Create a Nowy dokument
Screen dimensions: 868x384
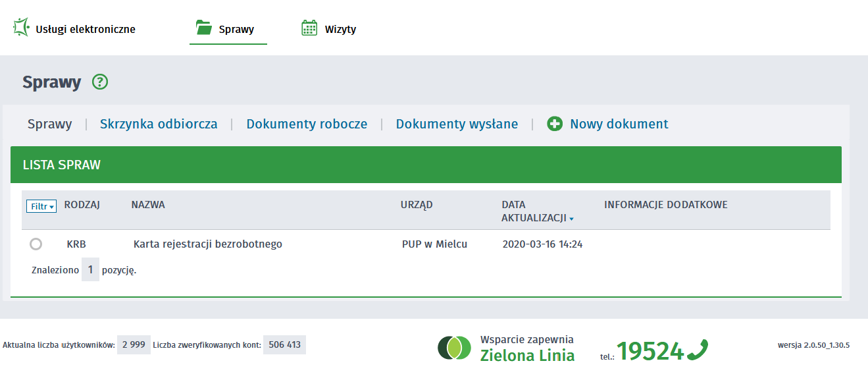click(619, 124)
